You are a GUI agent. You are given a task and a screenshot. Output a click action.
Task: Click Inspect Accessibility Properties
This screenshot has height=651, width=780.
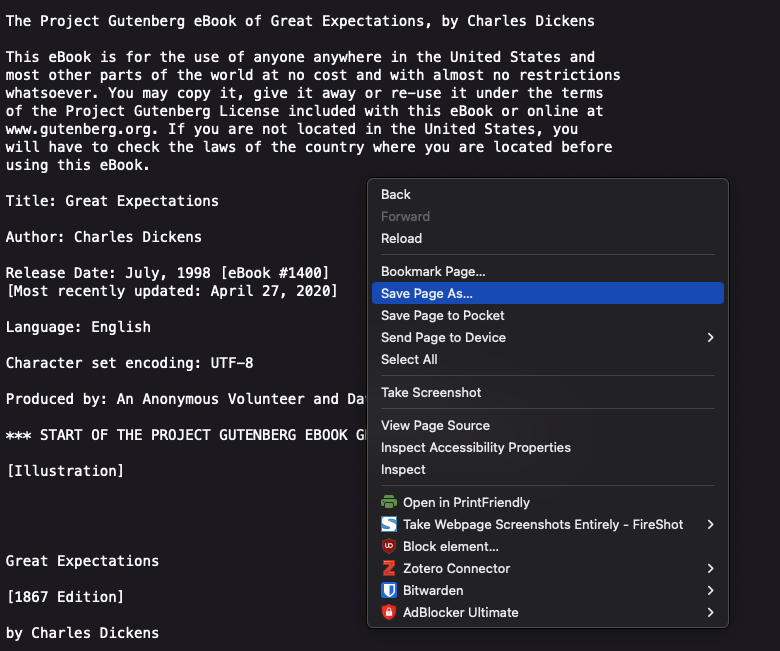coord(476,447)
